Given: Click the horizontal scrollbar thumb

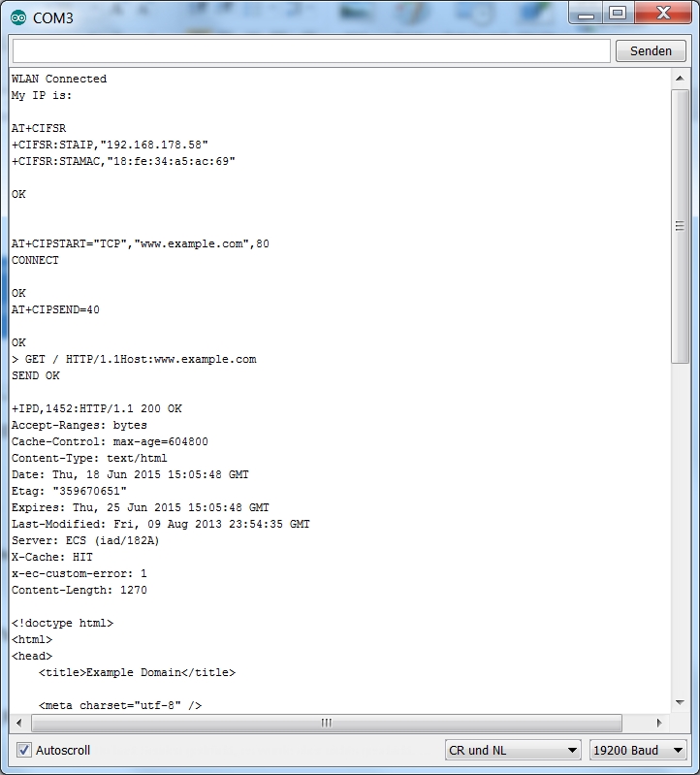Looking at the screenshot, I should coord(327,723).
